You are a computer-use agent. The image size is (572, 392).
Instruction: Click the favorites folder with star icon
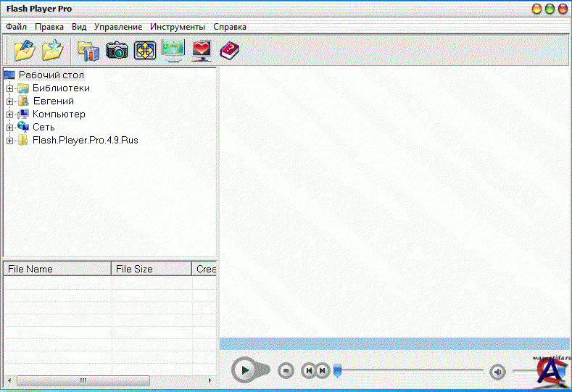tap(52, 50)
